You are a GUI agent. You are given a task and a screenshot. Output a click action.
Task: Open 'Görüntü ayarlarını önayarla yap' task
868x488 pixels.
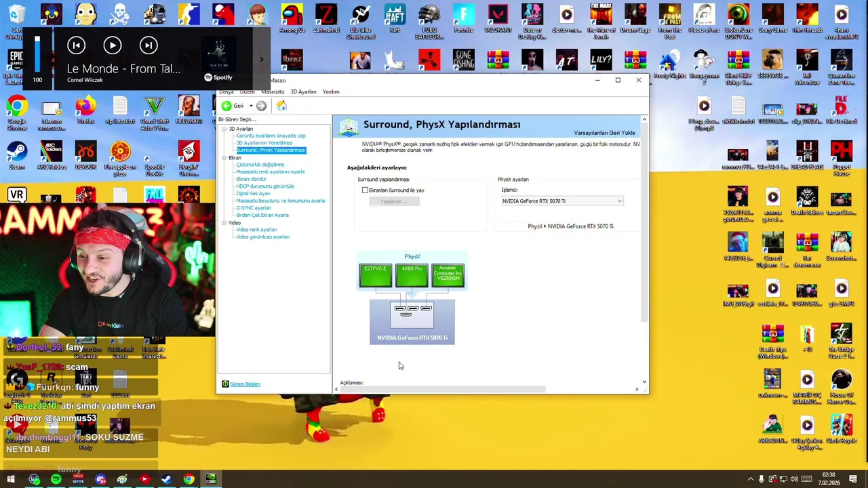pos(271,136)
